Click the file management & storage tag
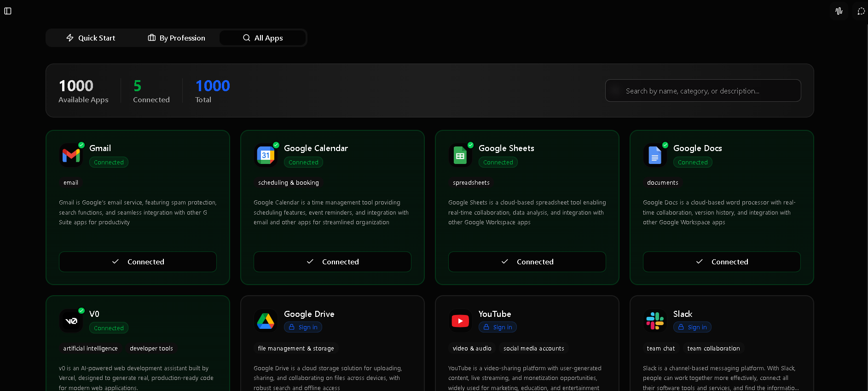Screen dimensions: 868x391 click(296, 349)
